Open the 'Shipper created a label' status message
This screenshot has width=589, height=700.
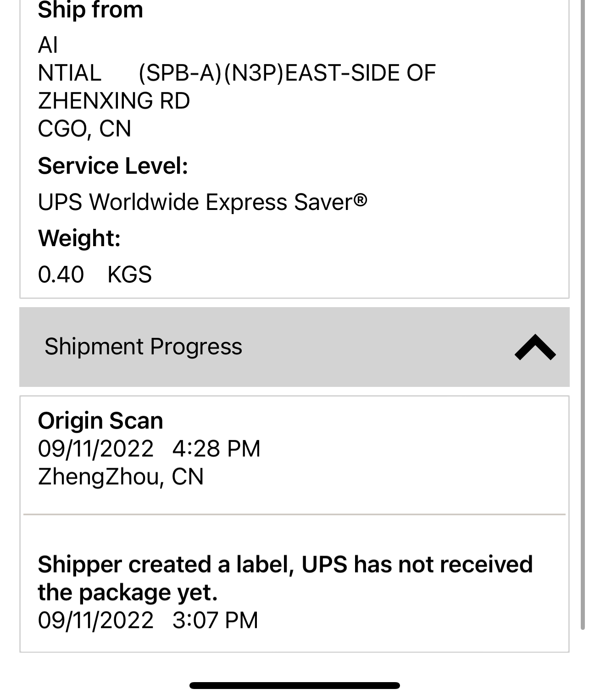[x=285, y=578]
